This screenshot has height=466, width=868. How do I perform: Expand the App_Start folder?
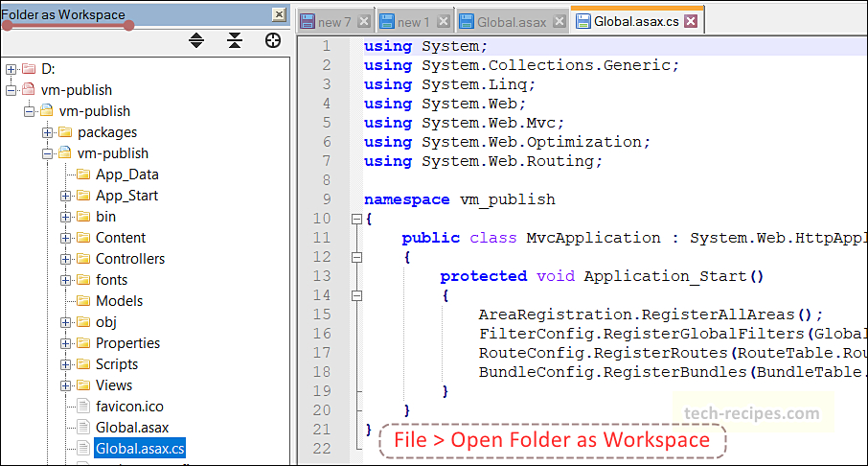pos(65,196)
